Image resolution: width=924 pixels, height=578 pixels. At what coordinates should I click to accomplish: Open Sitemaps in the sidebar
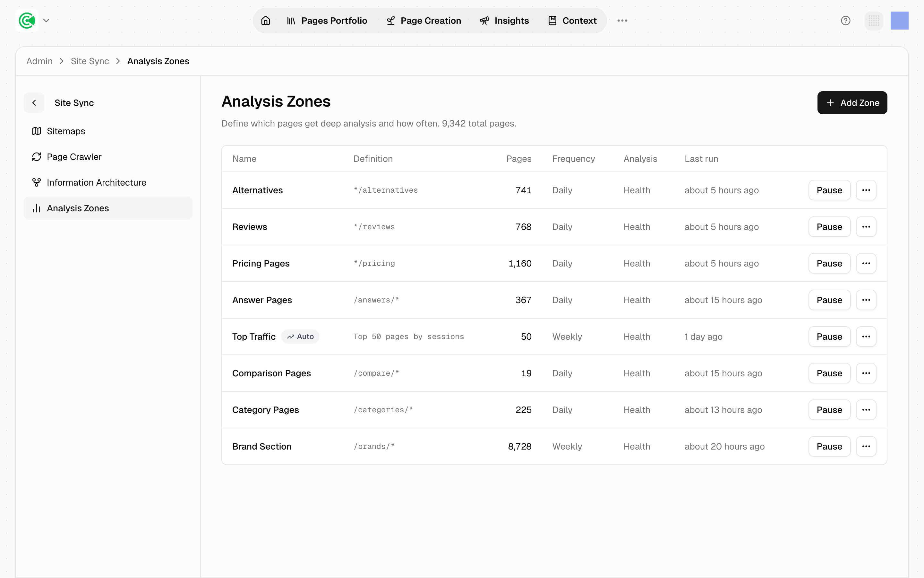click(x=108, y=131)
